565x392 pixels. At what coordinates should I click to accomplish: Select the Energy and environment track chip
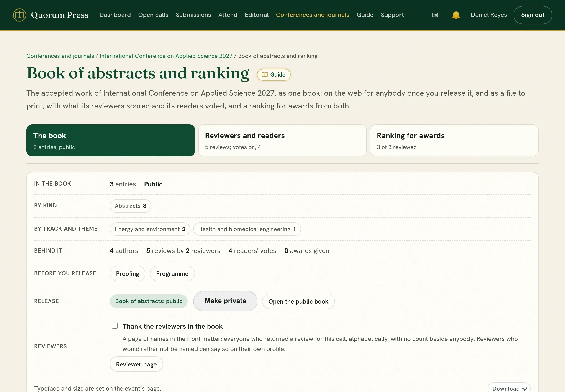[150, 229]
